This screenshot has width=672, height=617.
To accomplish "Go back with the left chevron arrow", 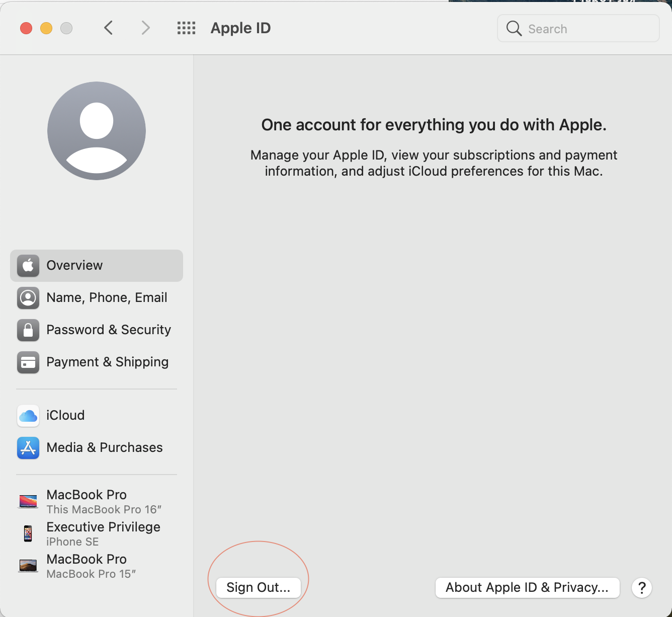I will click(x=108, y=28).
